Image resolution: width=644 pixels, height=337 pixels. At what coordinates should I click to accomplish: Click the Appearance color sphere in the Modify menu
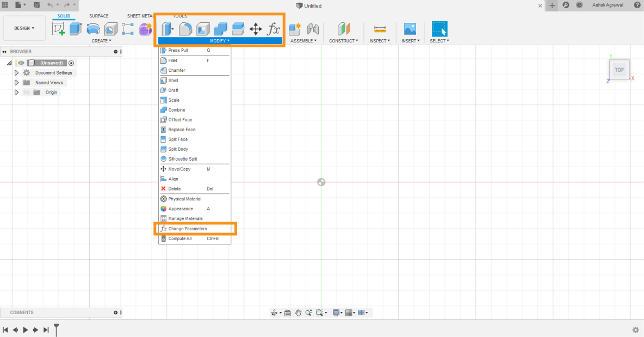point(164,209)
